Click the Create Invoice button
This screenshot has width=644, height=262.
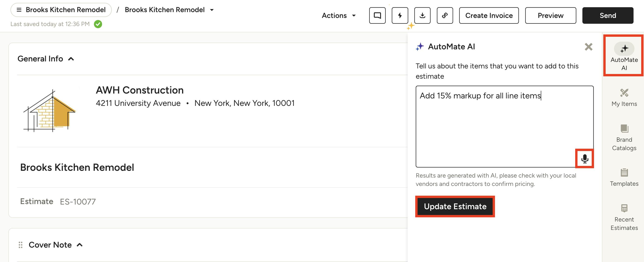pos(489,16)
